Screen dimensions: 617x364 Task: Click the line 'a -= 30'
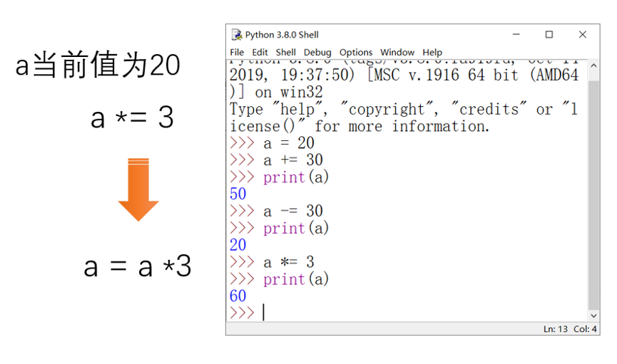293,211
